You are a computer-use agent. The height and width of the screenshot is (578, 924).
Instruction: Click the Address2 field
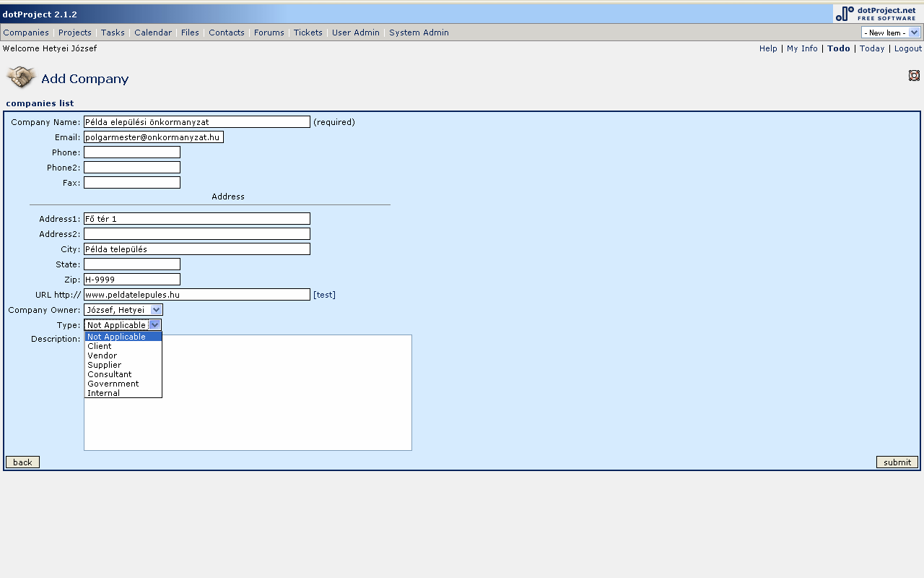pos(197,234)
